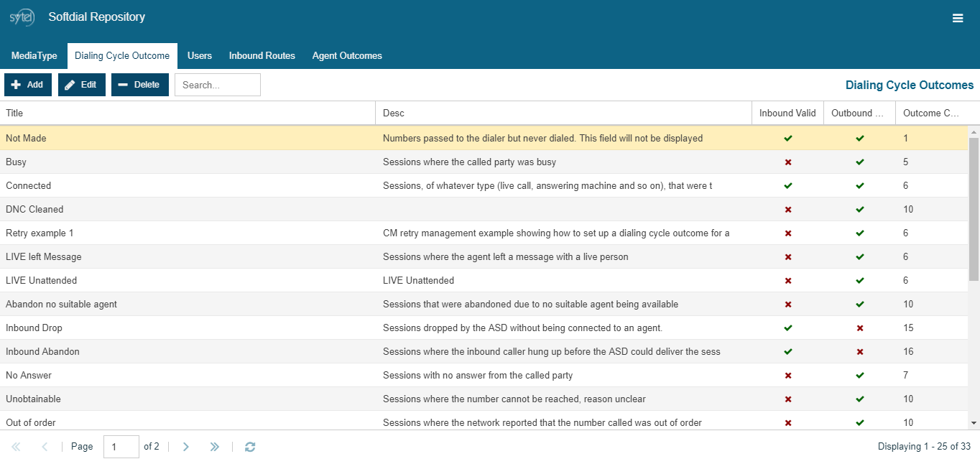Click Outbound checkmark for Unobtainable
This screenshot has width=980, height=464.
[x=860, y=399]
